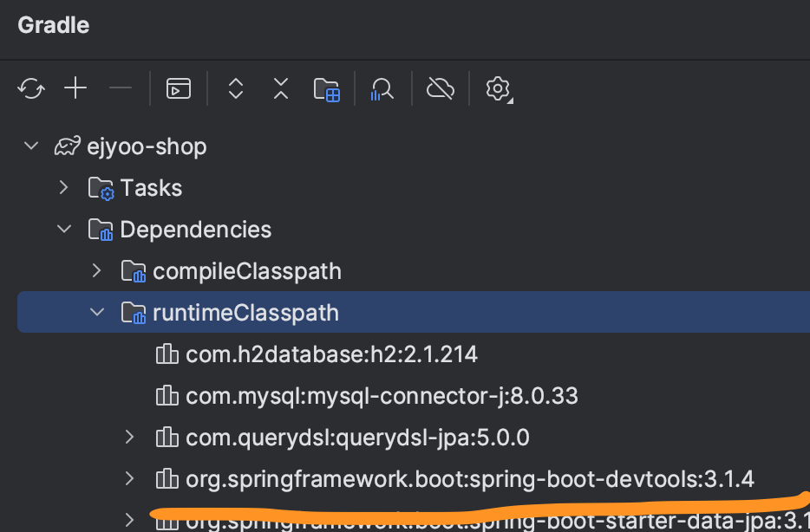Expand all tree nodes
The height and width of the screenshot is (532, 810).
point(236,88)
